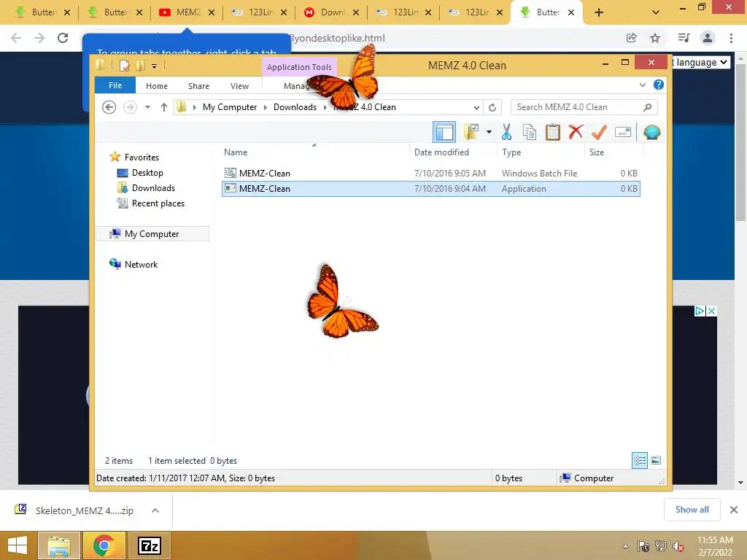This screenshot has width=747, height=560.
Task: Open 7-Zip from the taskbar
Action: coord(150,545)
